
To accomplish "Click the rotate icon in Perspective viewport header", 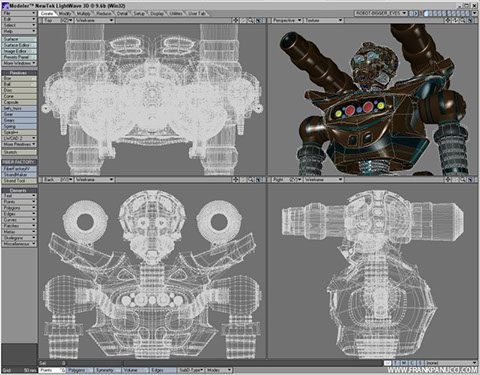I will tap(455, 20).
